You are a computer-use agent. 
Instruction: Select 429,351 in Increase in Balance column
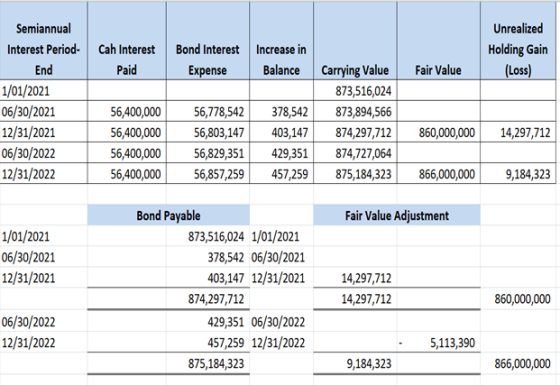coord(281,153)
